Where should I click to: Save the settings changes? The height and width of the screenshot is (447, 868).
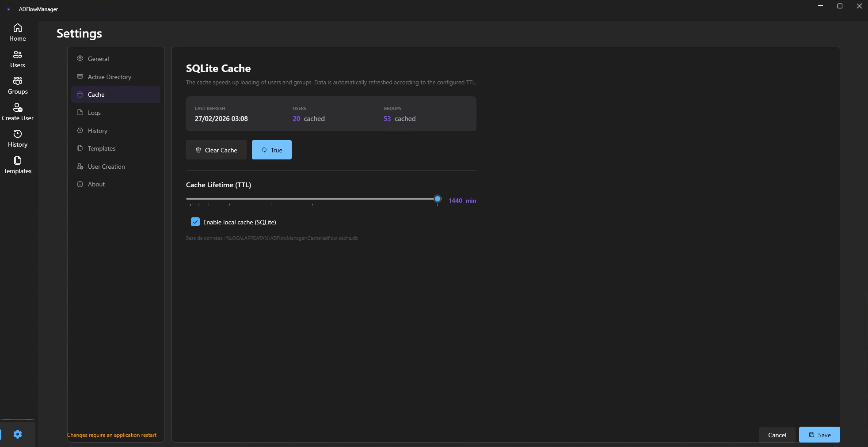pos(819,435)
